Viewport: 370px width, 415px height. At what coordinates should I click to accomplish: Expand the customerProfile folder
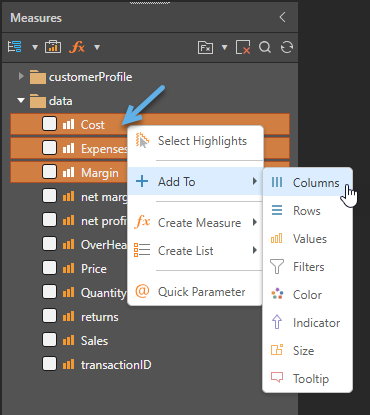click(x=21, y=76)
